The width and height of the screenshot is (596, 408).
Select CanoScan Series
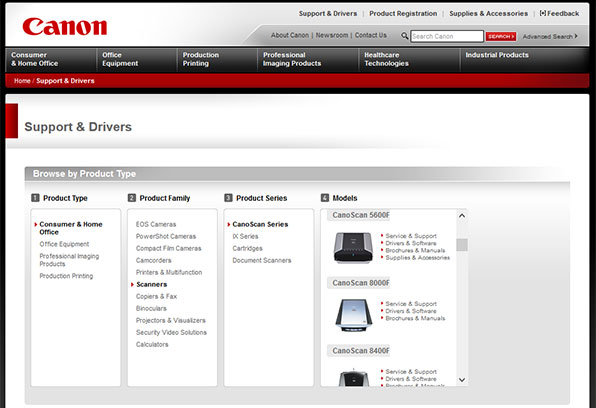point(260,224)
